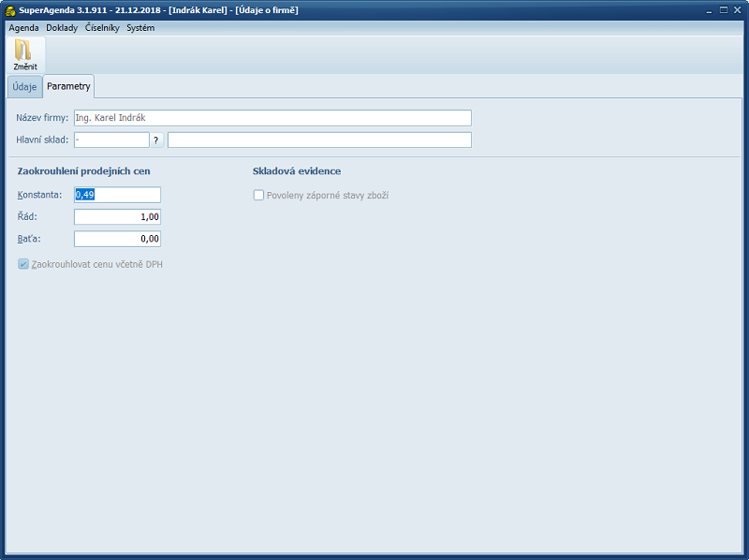Enable Povoleny záporné stavy zboží checkbox
The height and width of the screenshot is (560, 749).
pos(258,195)
